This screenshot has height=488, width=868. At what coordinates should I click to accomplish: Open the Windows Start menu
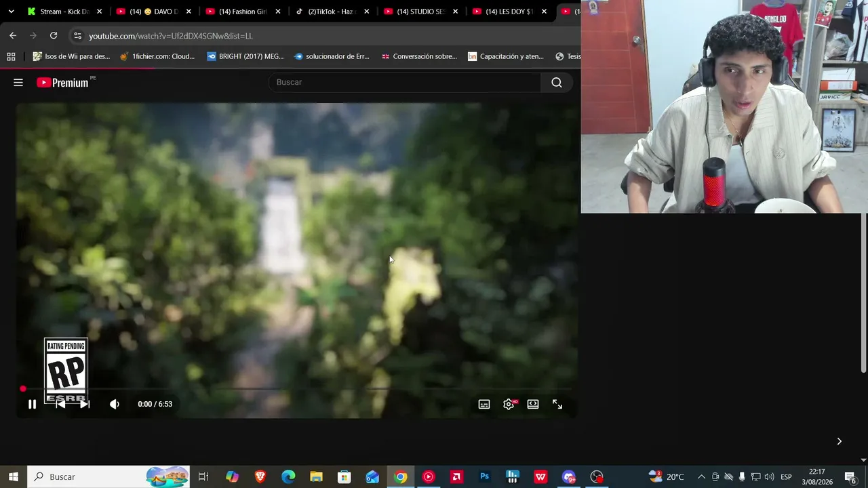[x=14, y=476]
